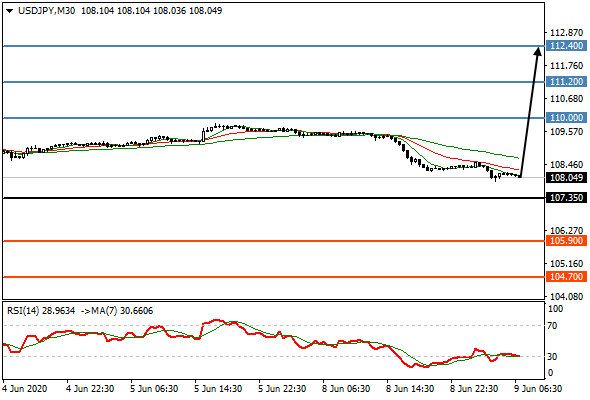This screenshot has width=590, height=400.
Task: Select the RSI(14) 28.9634 indicator label
Action: coord(41,311)
